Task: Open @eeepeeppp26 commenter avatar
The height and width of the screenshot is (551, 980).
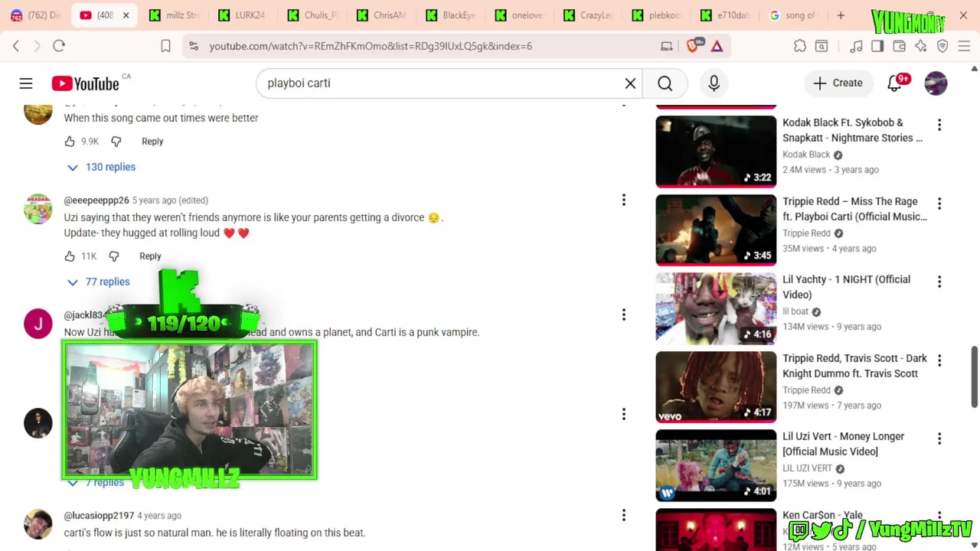Action: coord(38,208)
